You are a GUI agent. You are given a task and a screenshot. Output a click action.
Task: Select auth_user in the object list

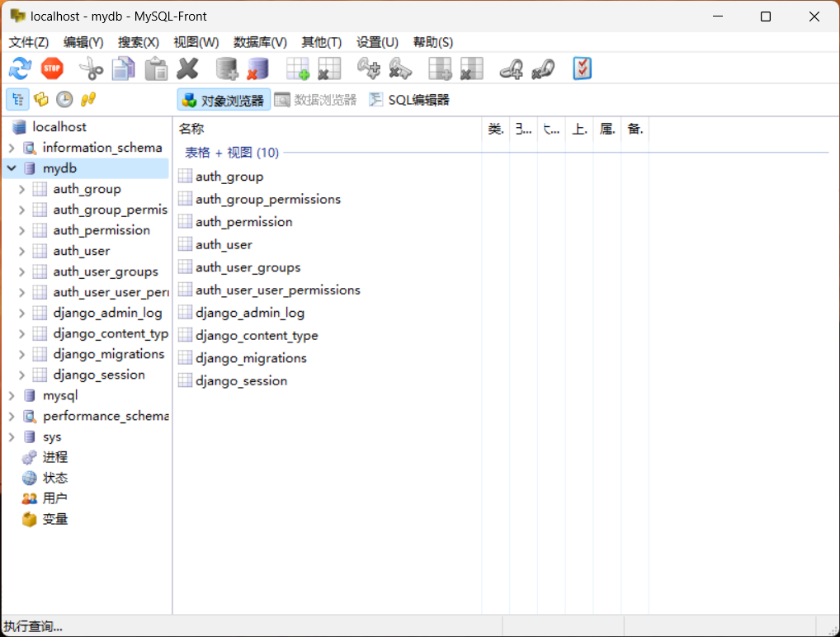tap(224, 245)
